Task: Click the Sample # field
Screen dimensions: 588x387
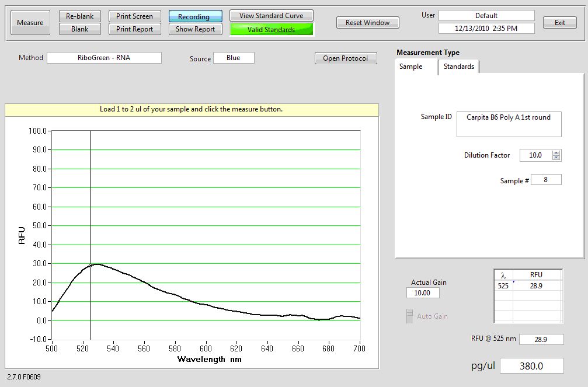Action: [x=546, y=180]
